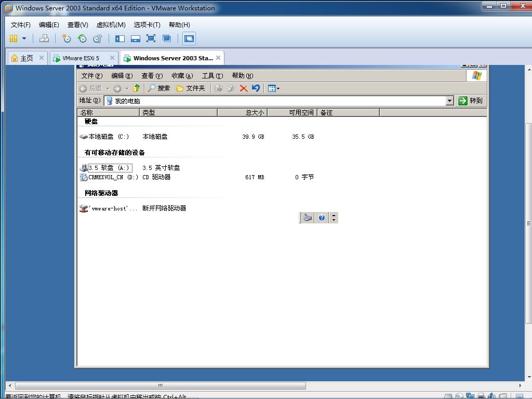The width and height of the screenshot is (532, 399).
Task: Open the 虚拟机(M) menu
Action: tap(111, 25)
